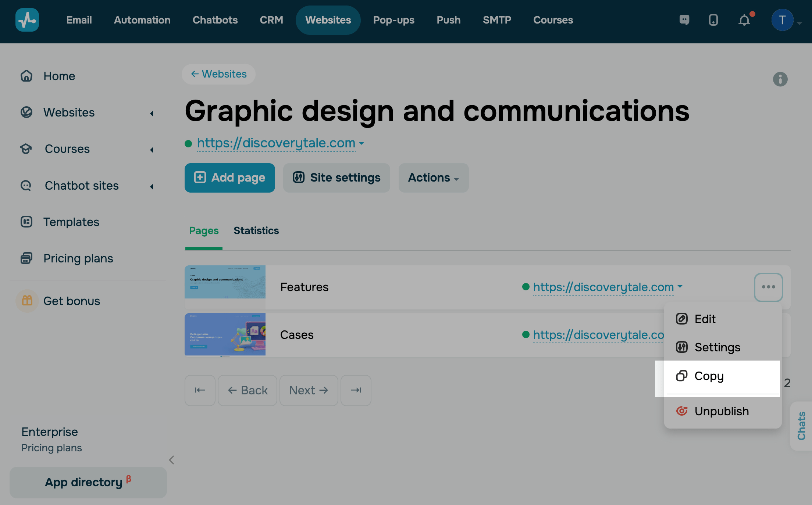Click the info icon near page title
812x505 pixels.
pyautogui.click(x=780, y=79)
